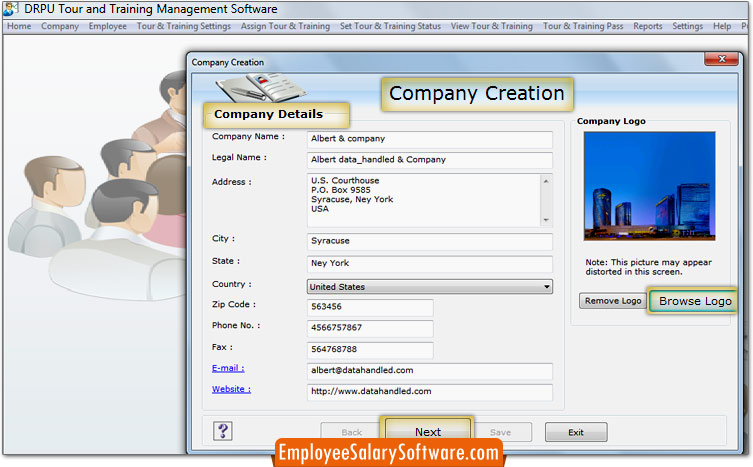This screenshot has width=753, height=467.
Task: Focus the Legal Name field
Action: (x=429, y=160)
